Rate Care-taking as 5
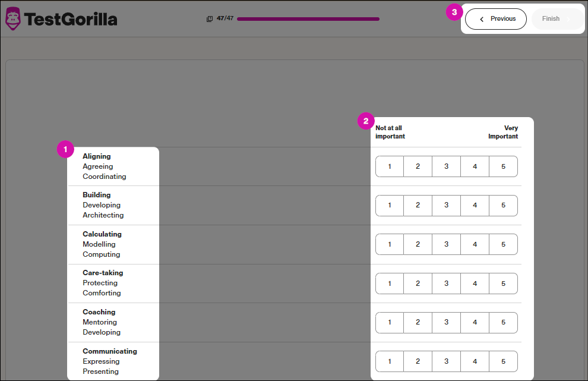 pos(503,284)
